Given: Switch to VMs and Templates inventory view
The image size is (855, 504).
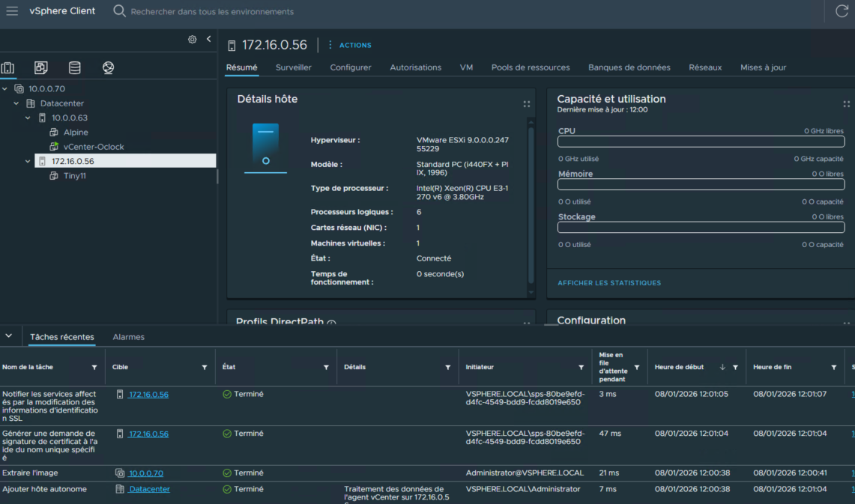Looking at the screenshot, I should pyautogui.click(x=41, y=68).
